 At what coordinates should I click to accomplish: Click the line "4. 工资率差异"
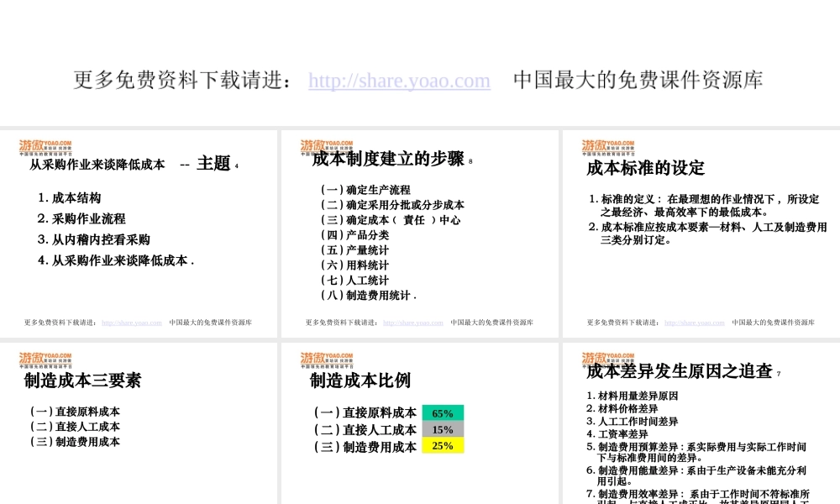617,434
